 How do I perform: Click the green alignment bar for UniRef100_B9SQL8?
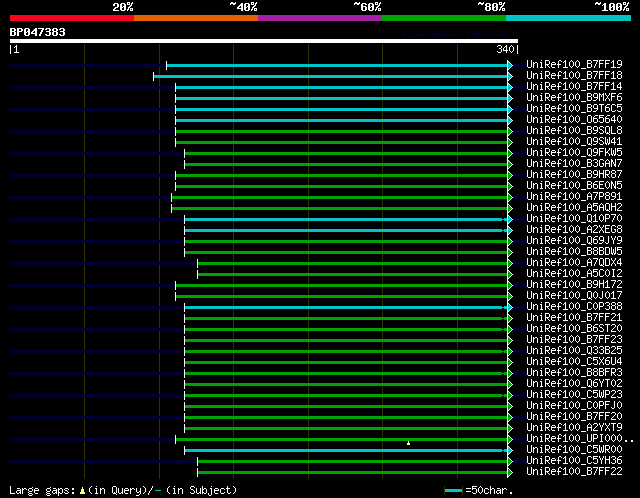point(342,131)
